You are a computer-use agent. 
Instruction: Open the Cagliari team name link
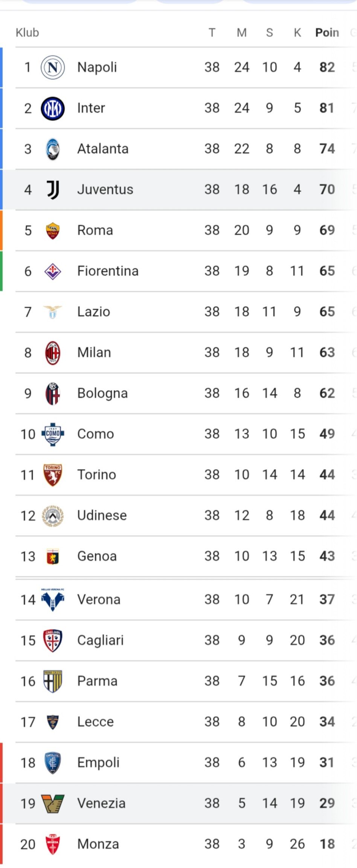point(101,641)
